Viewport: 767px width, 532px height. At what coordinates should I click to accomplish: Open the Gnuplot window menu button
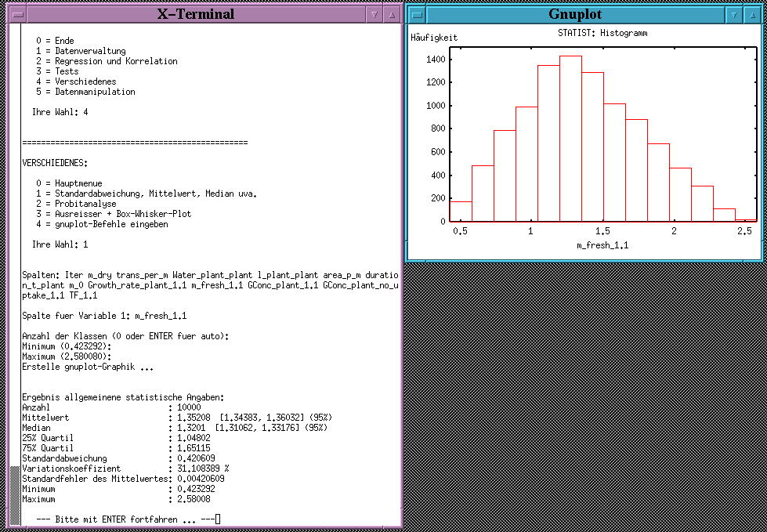418,14
